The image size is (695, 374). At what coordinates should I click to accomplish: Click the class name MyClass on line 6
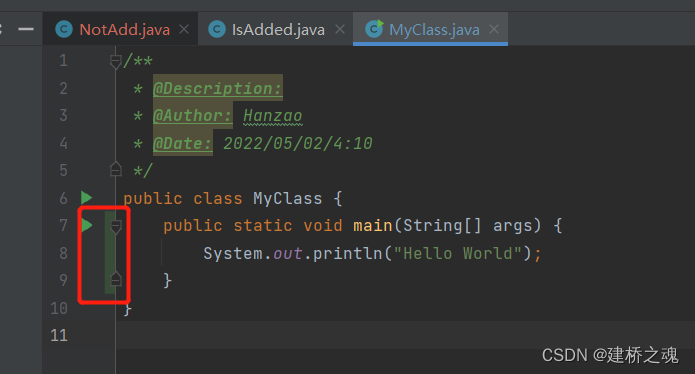point(287,198)
